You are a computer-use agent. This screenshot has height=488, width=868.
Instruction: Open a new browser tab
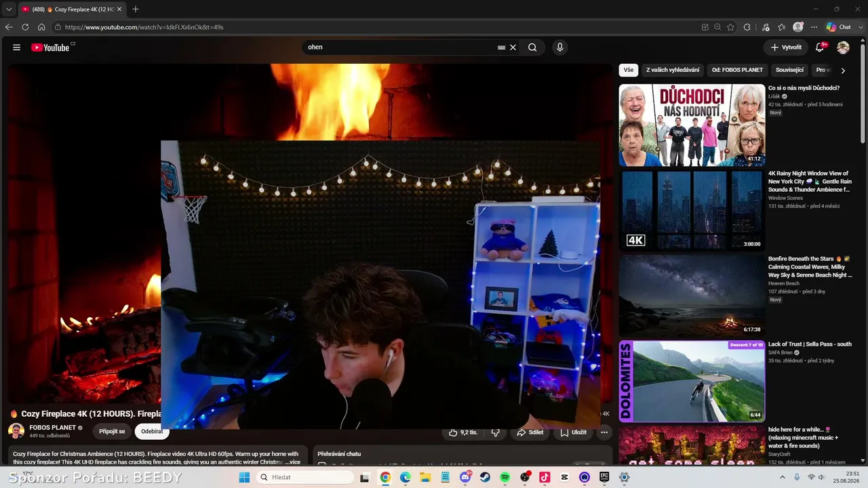136,9
